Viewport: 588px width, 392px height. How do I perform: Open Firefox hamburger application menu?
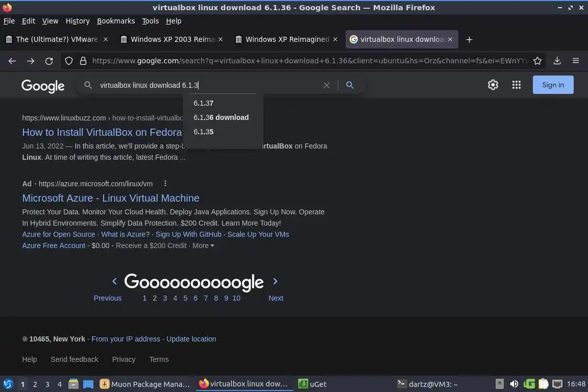pyautogui.click(x=576, y=61)
